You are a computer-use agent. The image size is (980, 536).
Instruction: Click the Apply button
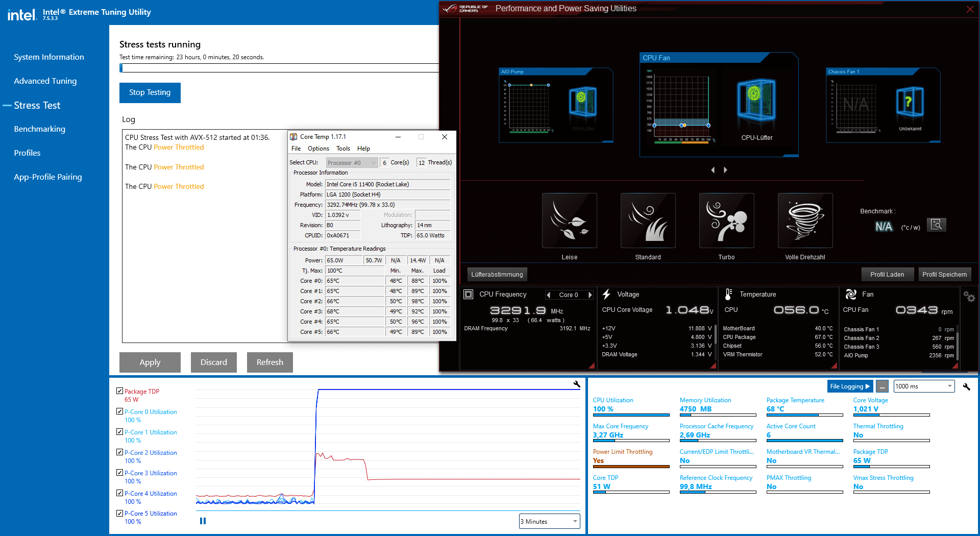[150, 362]
